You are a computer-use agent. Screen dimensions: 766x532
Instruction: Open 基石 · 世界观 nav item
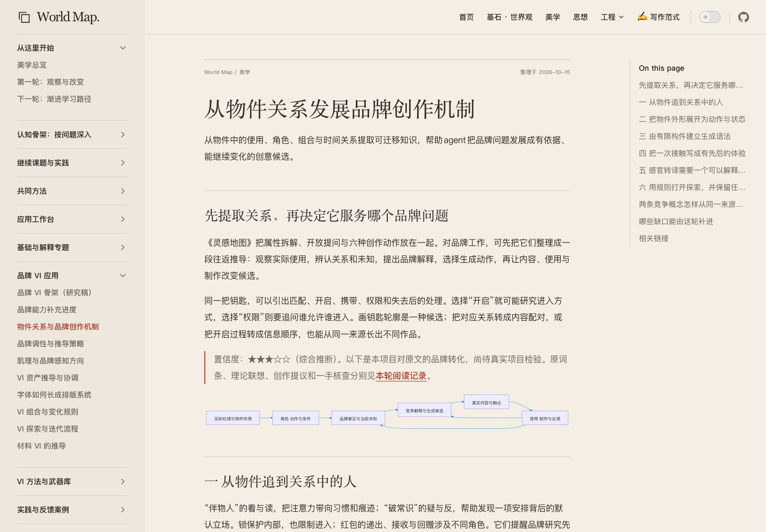(x=510, y=17)
